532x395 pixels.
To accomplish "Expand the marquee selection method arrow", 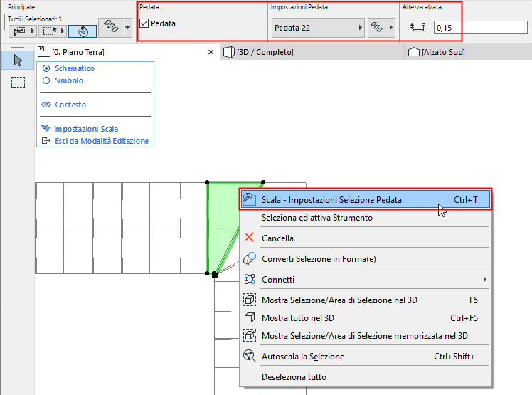I will [x=63, y=31].
